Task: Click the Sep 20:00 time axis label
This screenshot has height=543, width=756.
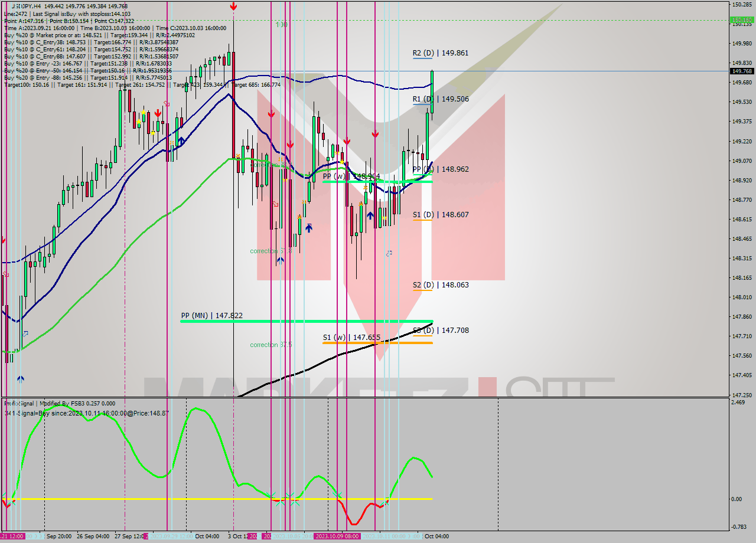Action: pyautogui.click(x=59, y=537)
